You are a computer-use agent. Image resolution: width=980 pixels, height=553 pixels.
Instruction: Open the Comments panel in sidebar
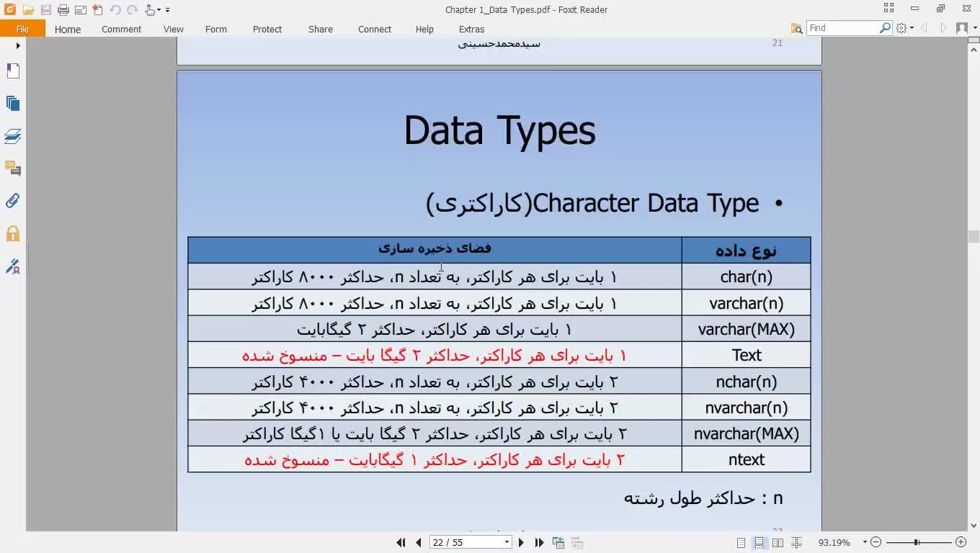tap(13, 168)
